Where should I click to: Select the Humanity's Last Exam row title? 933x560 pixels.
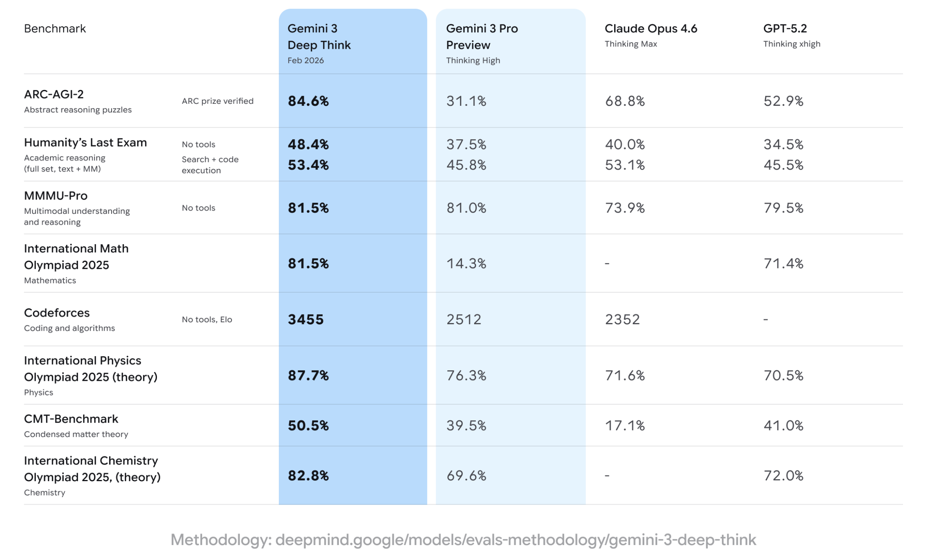(85, 143)
